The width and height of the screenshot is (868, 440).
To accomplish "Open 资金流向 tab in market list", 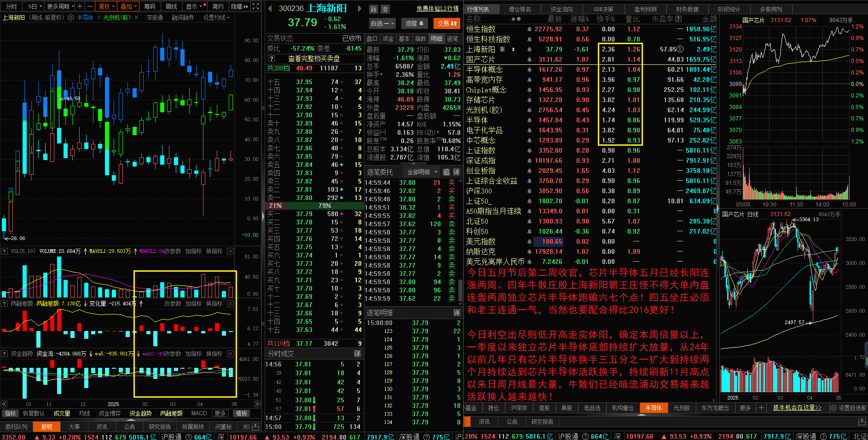I will [561, 9].
